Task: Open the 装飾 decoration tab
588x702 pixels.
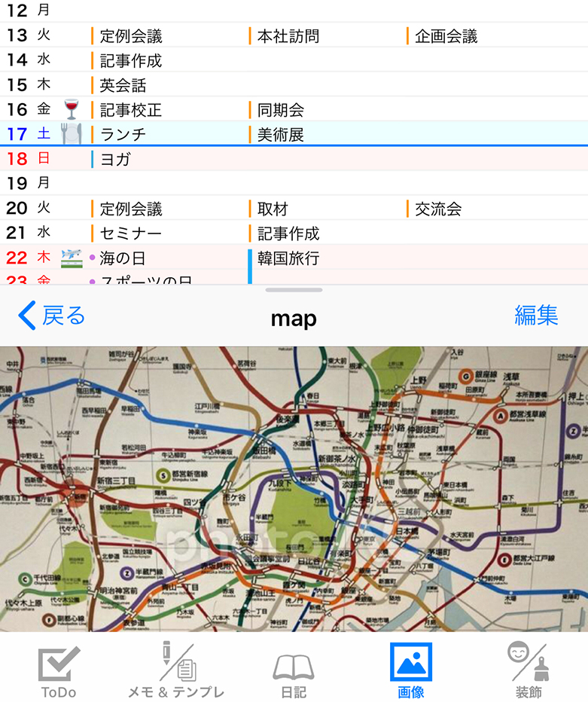Action: [x=528, y=670]
